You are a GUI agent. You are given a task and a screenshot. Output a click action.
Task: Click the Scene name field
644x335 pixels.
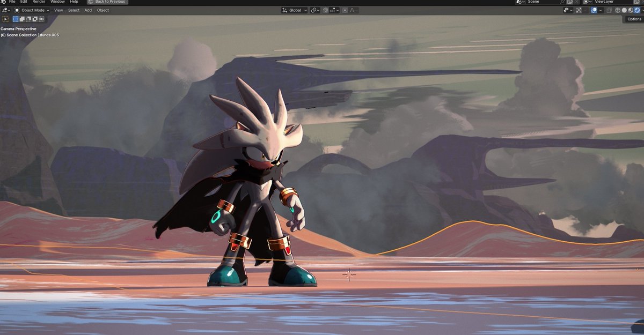pos(542,2)
